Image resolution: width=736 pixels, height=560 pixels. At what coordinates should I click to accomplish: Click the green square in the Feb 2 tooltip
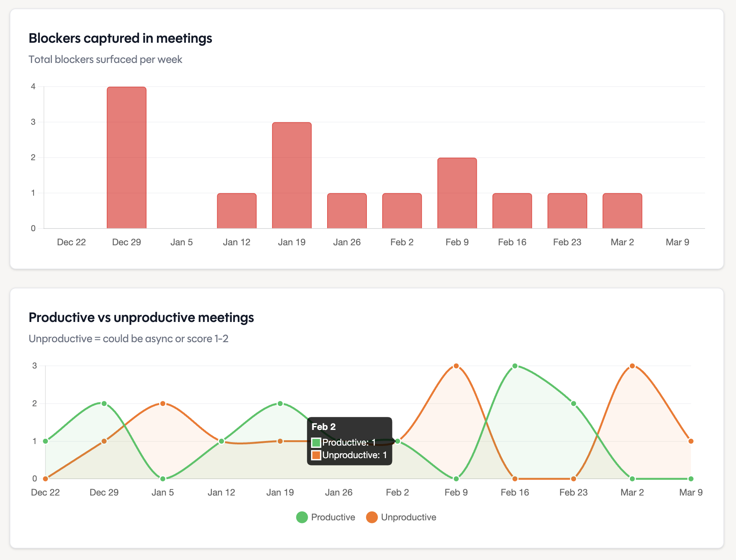coord(316,443)
